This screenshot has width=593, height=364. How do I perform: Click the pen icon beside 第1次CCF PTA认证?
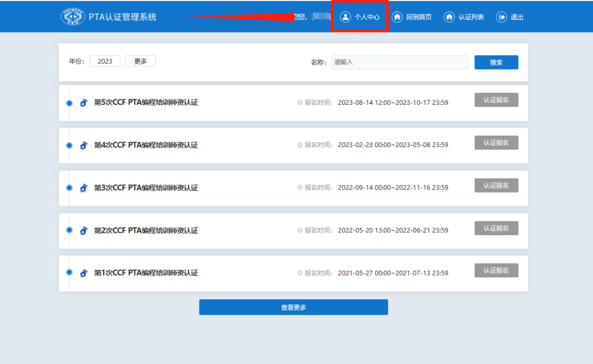[x=83, y=272]
